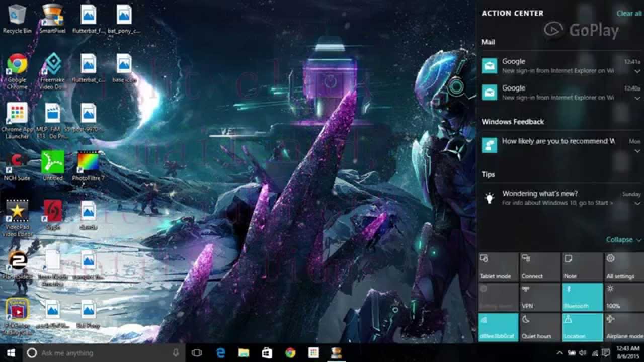Open the network icon in system tray
The image size is (644, 362).
594,352
